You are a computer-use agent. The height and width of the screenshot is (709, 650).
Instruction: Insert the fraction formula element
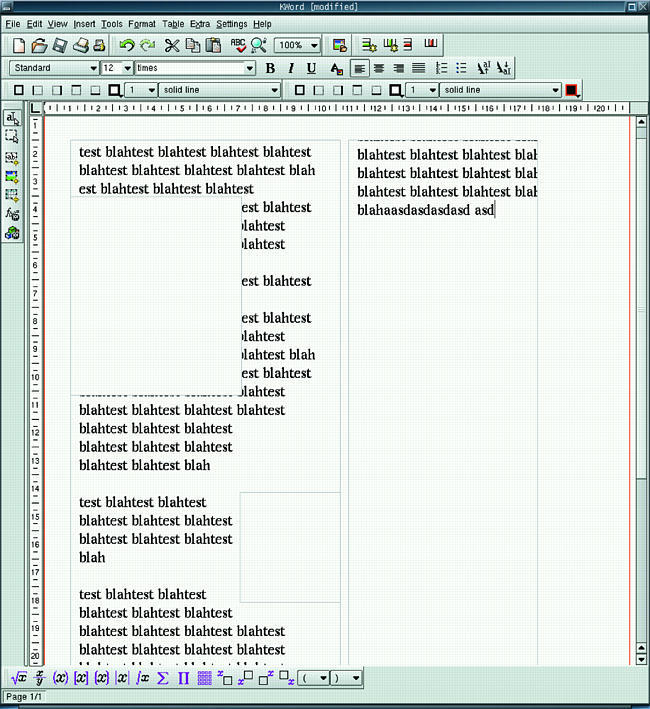(40, 678)
